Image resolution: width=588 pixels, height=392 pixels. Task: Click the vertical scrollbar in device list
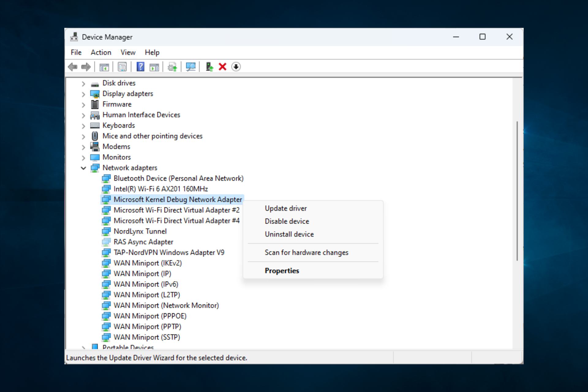pyautogui.click(x=517, y=191)
